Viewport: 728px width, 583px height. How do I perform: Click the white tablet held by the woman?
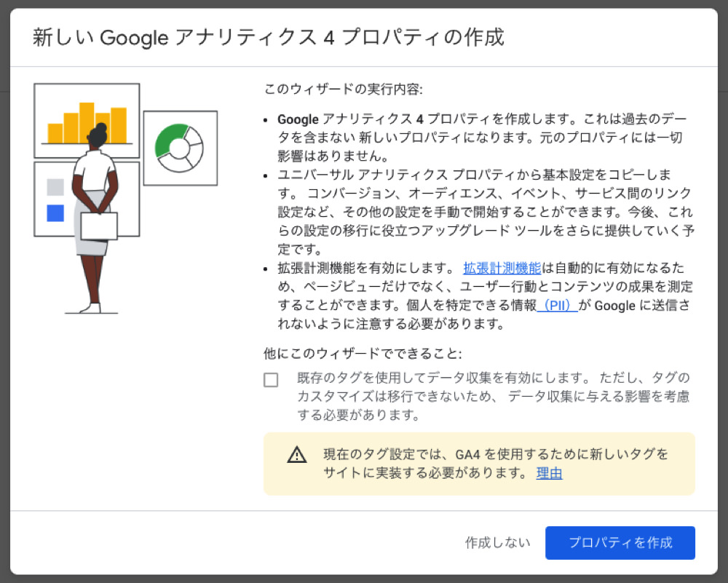[99, 226]
